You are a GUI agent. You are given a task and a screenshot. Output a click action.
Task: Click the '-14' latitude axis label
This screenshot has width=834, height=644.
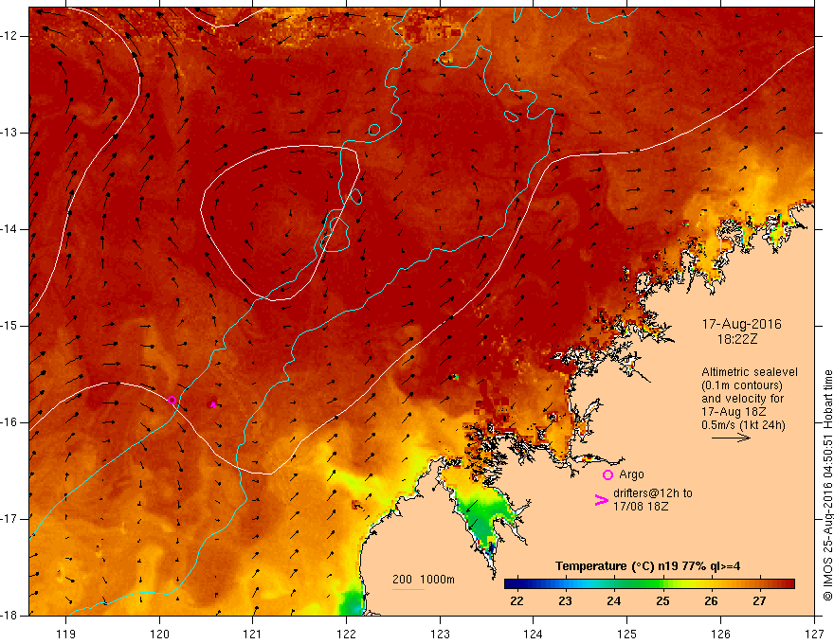click(x=9, y=229)
